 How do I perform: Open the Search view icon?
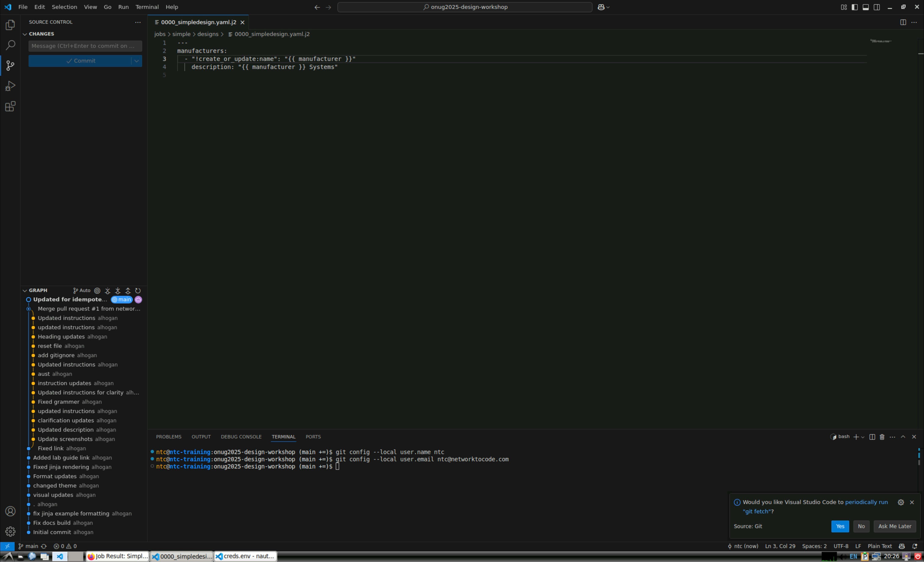10,45
